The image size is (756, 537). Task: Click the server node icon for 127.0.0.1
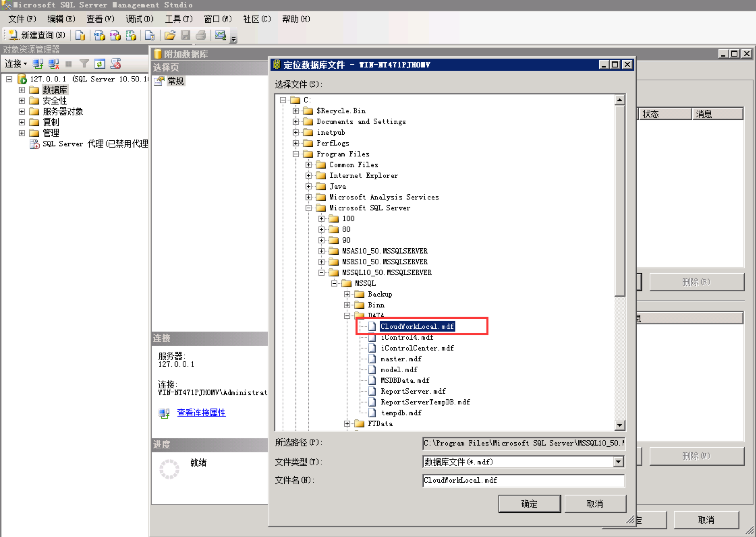pos(22,79)
